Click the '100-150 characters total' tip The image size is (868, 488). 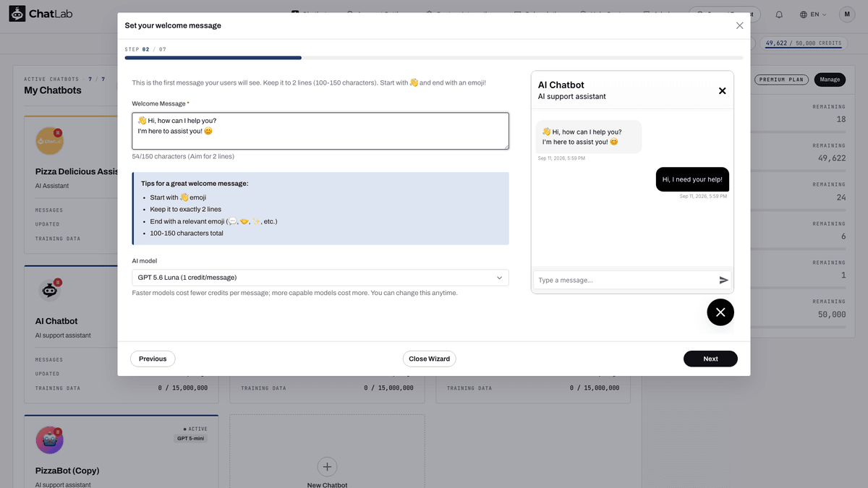click(187, 234)
